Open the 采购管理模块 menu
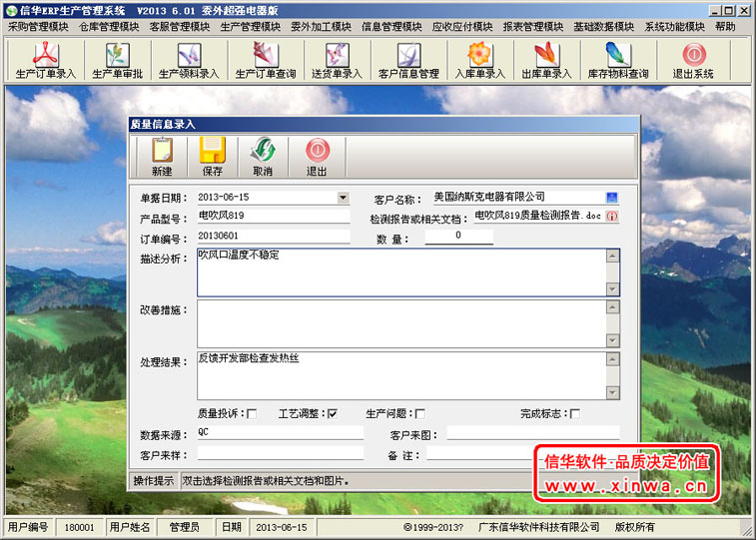This screenshot has width=756, height=540. (38, 27)
